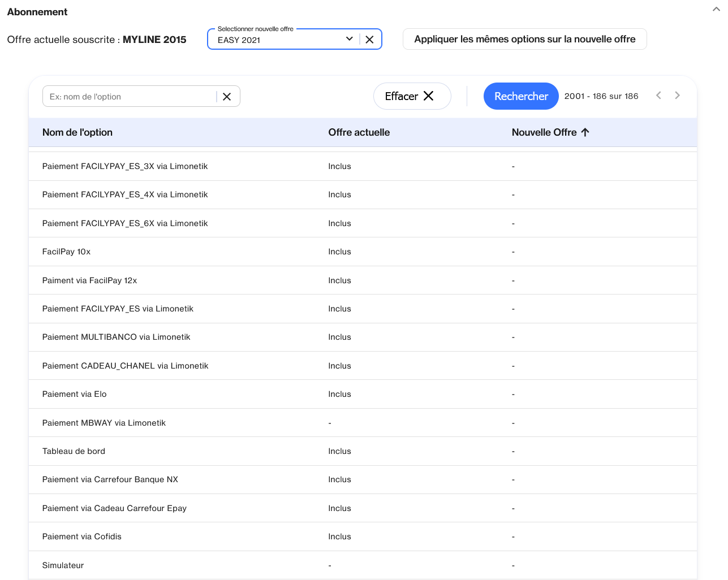Image resolution: width=728 pixels, height=580 pixels.
Task: Select Paiement CADEAU_CHANEL via Limonetik row
Action: pyautogui.click(x=126, y=366)
